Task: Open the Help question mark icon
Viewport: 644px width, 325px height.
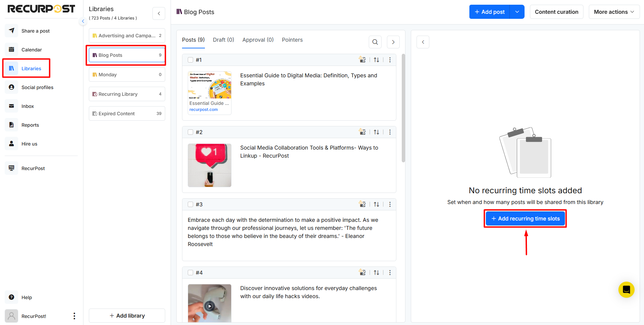Action: coord(11,297)
